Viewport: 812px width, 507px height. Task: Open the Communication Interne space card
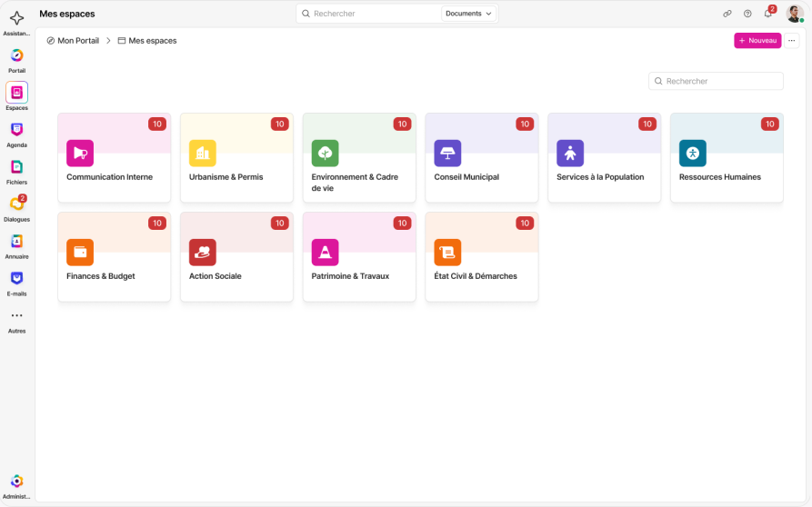pyautogui.click(x=114, y=158)
